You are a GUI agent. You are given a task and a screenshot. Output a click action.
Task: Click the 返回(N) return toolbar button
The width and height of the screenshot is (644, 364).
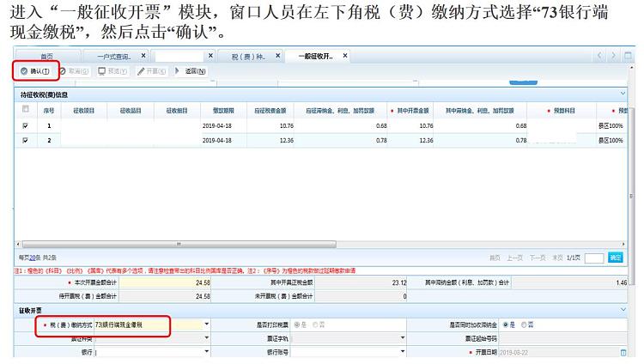190,71
